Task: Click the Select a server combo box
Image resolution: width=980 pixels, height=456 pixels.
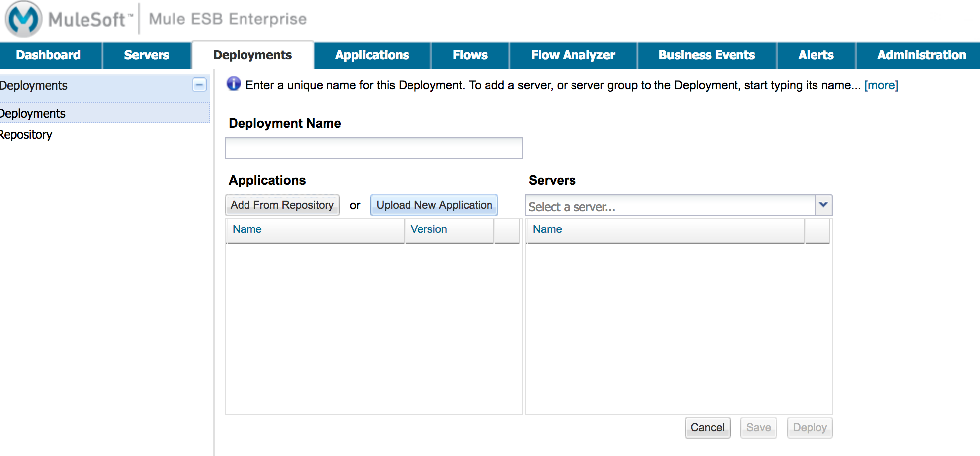Action: [x=669, y=206]
